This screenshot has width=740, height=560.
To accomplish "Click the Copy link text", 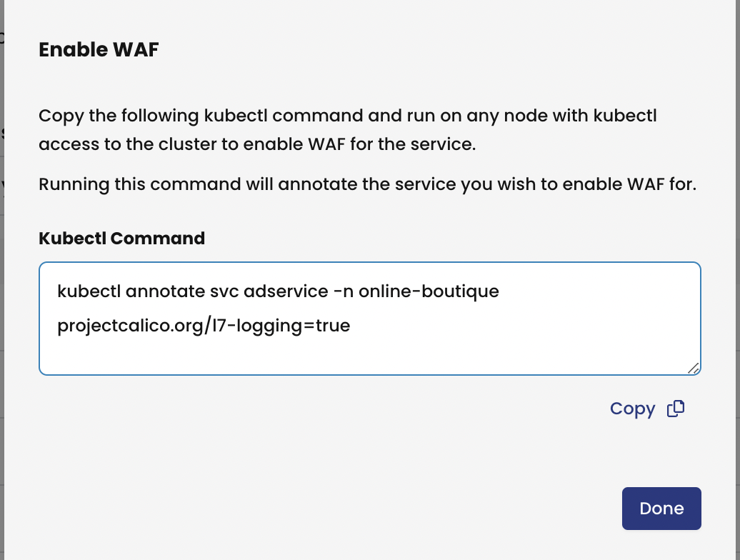I will pyautogui.click(x=632, y=409).
